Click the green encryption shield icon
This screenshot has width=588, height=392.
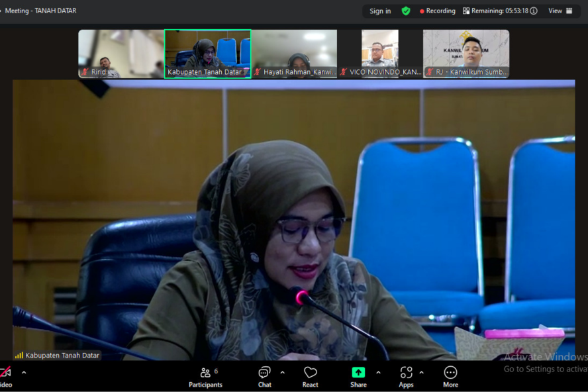tap(406, 11)
